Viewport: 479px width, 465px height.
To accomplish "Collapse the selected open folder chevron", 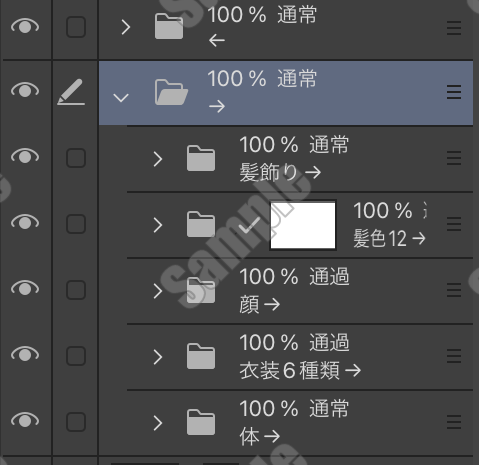I will point(121,98).
